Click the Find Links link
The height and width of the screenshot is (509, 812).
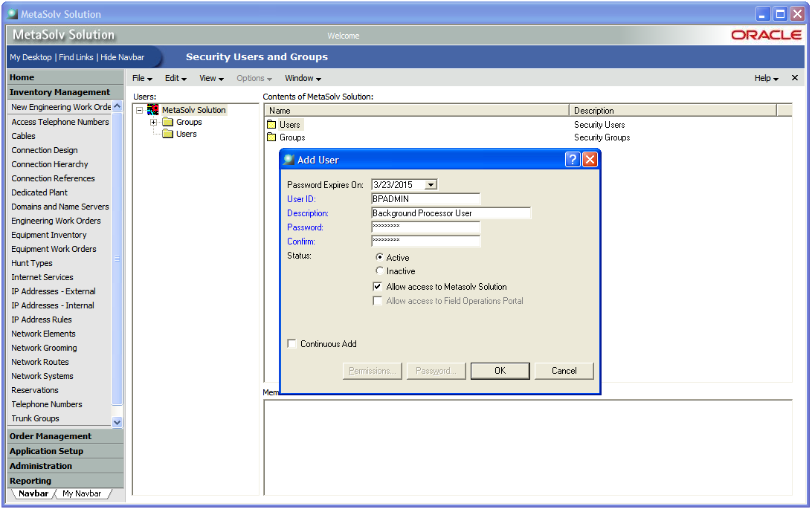point(76,57)
